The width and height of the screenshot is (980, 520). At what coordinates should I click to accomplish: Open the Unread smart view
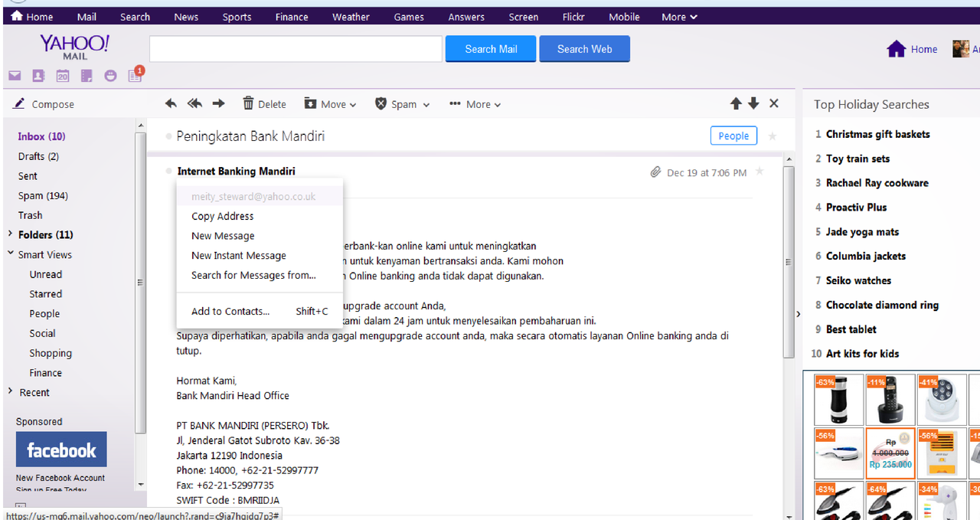(x=46, y=274)
